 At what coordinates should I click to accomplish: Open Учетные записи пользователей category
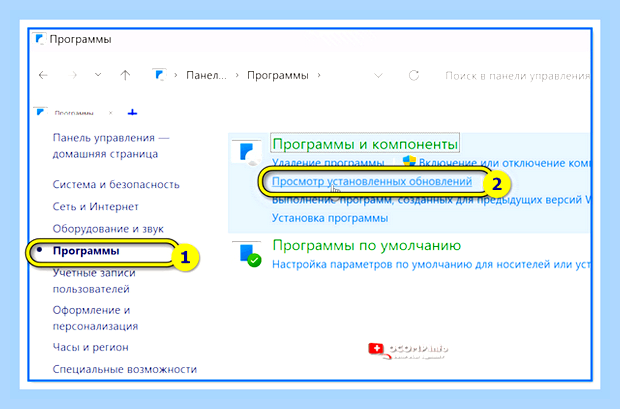click(x=94, y=281)
